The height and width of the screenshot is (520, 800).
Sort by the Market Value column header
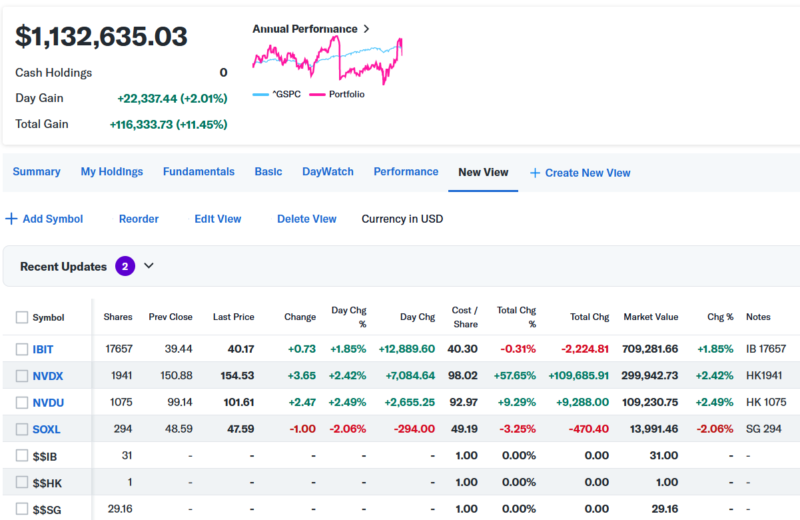pyautogui.click(x=650, y=317)
